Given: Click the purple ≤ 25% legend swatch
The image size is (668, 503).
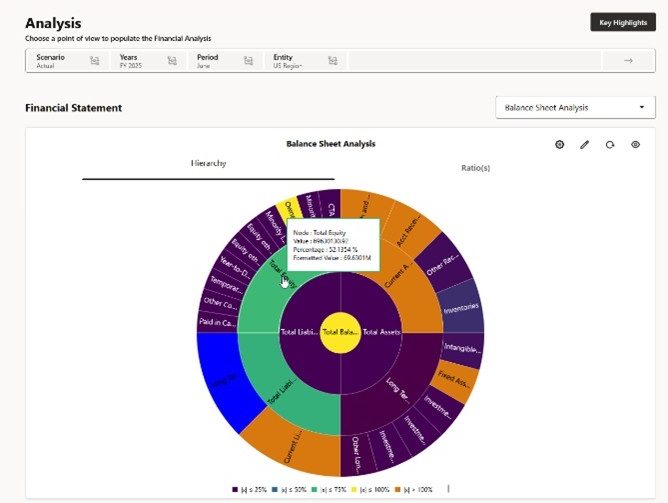Looking at the screenshot, I should pos(235,490).
